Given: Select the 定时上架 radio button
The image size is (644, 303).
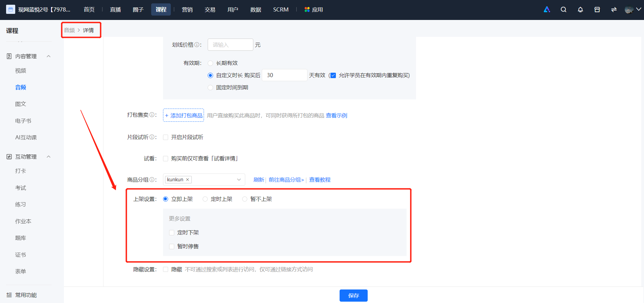Looking at the screenshot, I should pos(205,199).
